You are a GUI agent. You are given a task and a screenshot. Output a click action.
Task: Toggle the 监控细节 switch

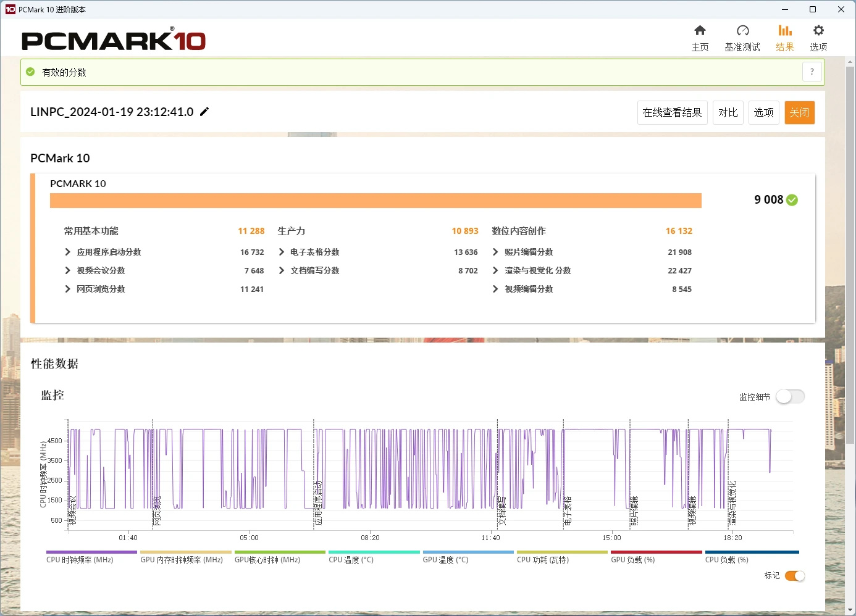[x=790, y=396]
